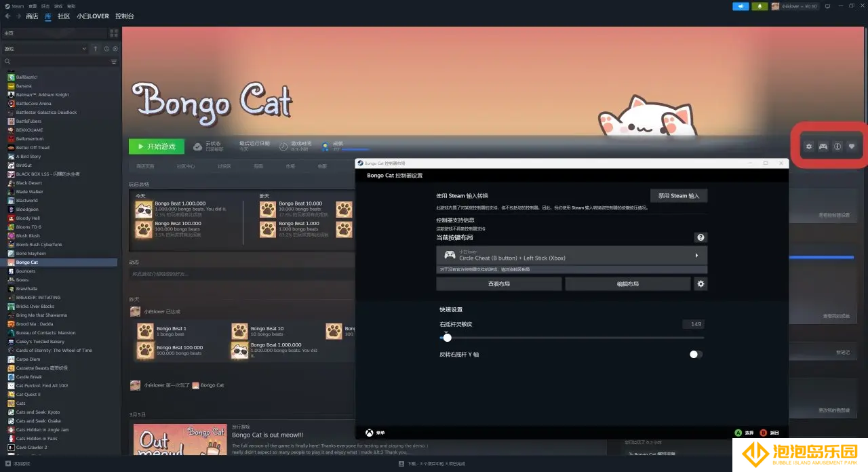
Task: Click the View Layout button
Action: tap(499, 283)
